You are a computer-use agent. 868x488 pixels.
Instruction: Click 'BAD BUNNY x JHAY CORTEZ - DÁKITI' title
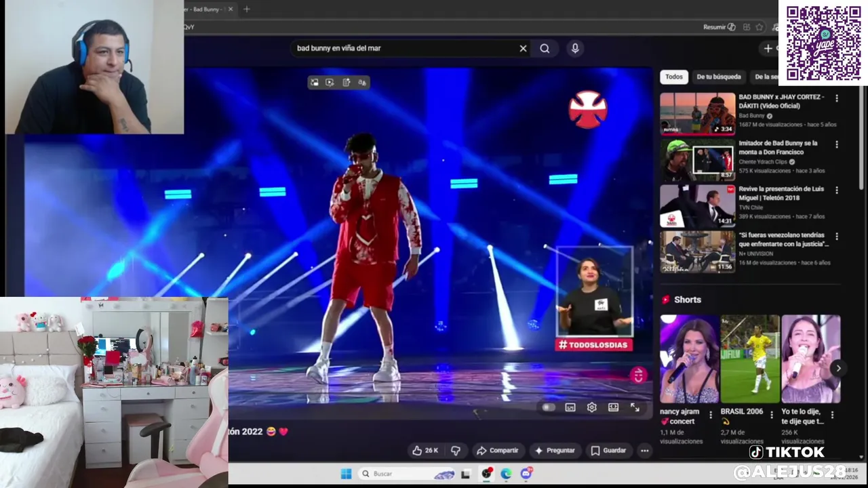[x=781, y=101]
